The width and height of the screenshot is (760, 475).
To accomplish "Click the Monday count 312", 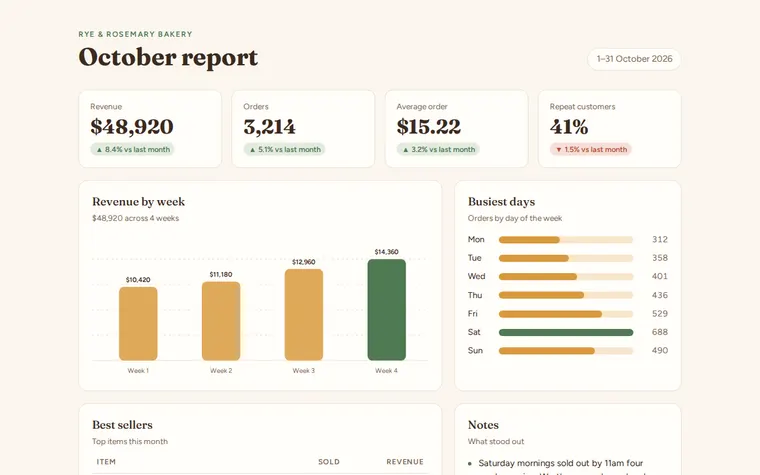I will (x=660, y=239).
